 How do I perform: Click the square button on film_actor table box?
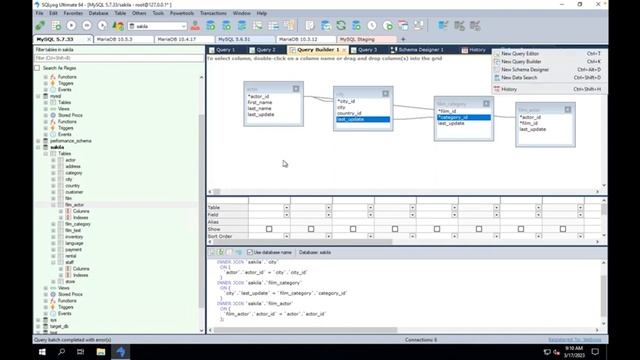click(x=568, y=109)
